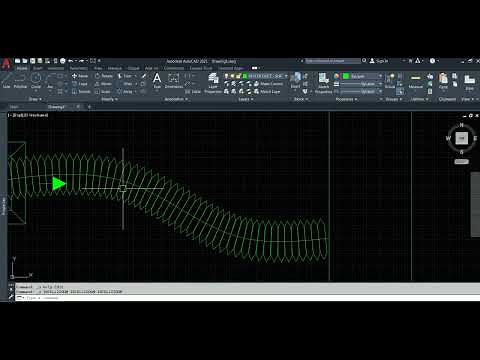480x360 pixels.
Task: Expand the Annotation panel
Action: 176,99
